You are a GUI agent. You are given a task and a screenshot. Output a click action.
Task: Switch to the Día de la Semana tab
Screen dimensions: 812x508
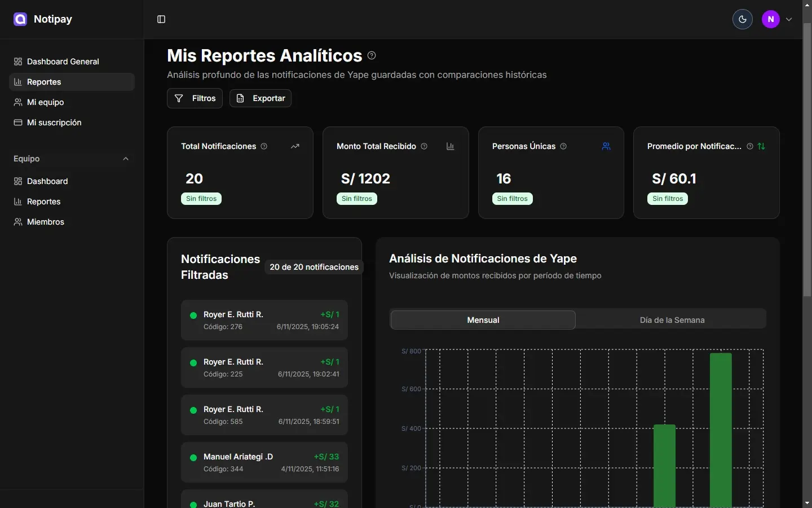[672, 320]
